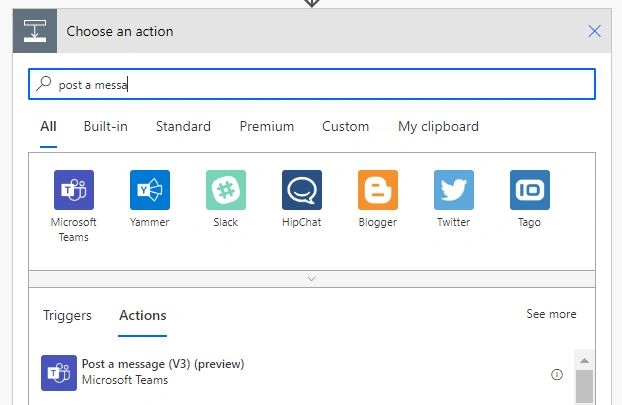Open the Premium connectors tab
The height and width of the screenshot is (405, 622).
click(x=267, y=127)
